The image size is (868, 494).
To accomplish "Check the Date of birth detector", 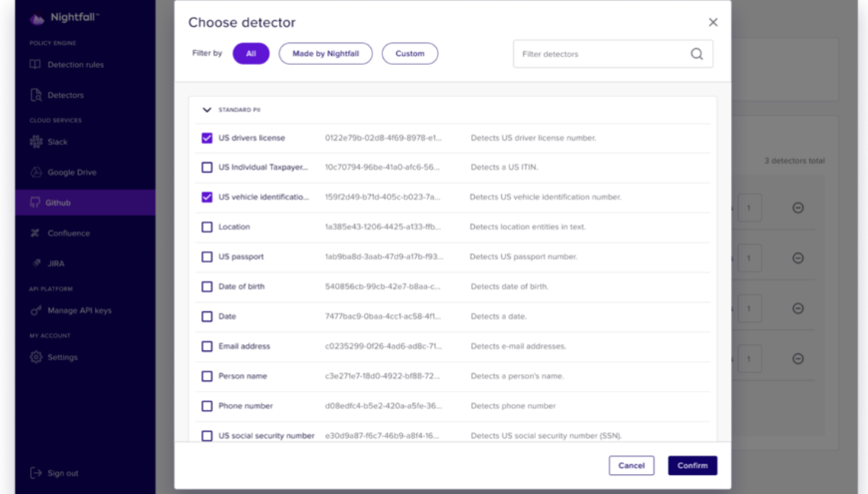I will [207, 286].
